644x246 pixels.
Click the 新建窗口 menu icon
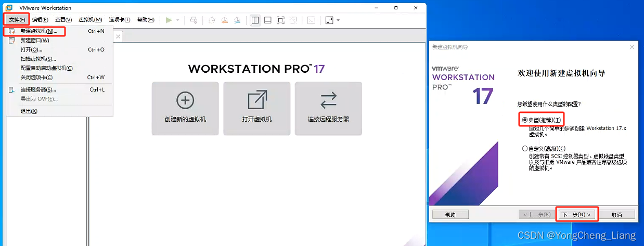11,40
